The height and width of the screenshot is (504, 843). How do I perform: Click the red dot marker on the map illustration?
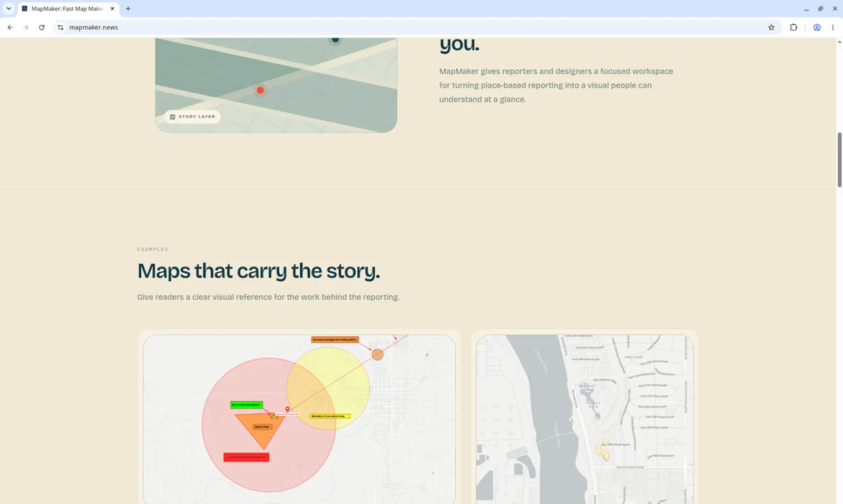point(260,90)
